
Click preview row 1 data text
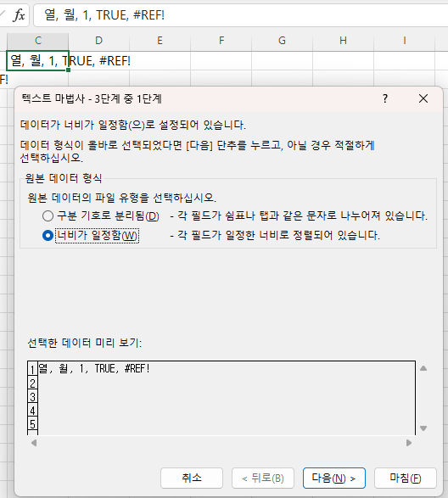click(x=94, y=369)
